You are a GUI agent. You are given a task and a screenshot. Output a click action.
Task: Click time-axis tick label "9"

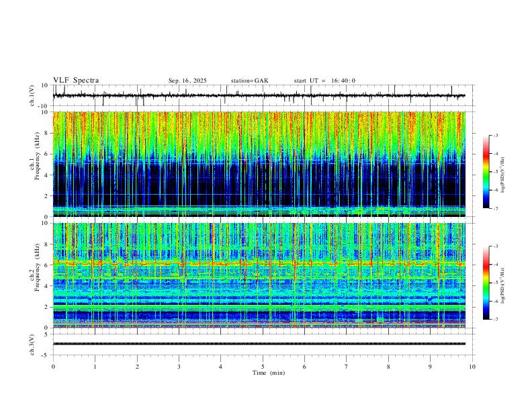[x=430, y=367]
